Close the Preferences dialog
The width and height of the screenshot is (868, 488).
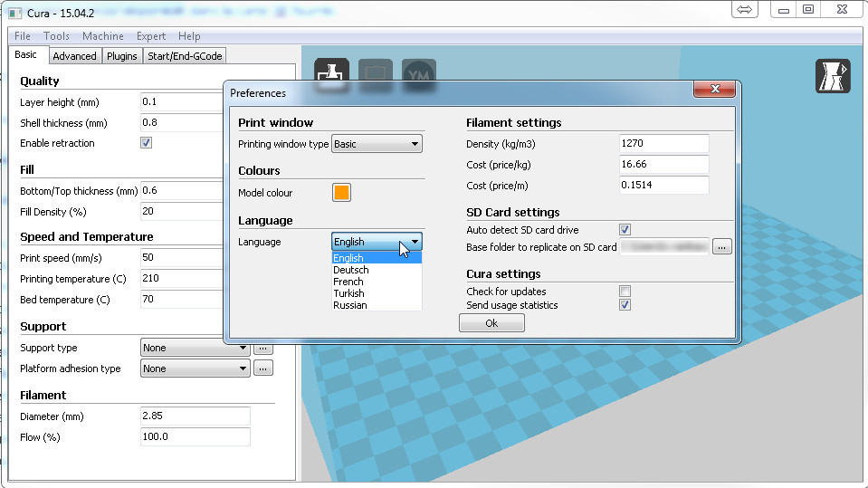[x=715, y=90]
